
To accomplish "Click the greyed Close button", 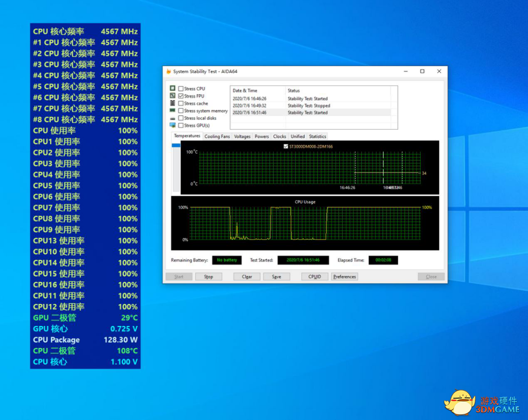I will (431, 277).
